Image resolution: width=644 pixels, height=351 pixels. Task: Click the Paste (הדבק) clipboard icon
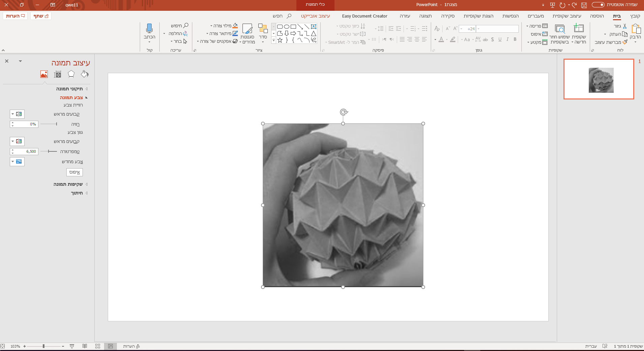click(x=636, y=29)
